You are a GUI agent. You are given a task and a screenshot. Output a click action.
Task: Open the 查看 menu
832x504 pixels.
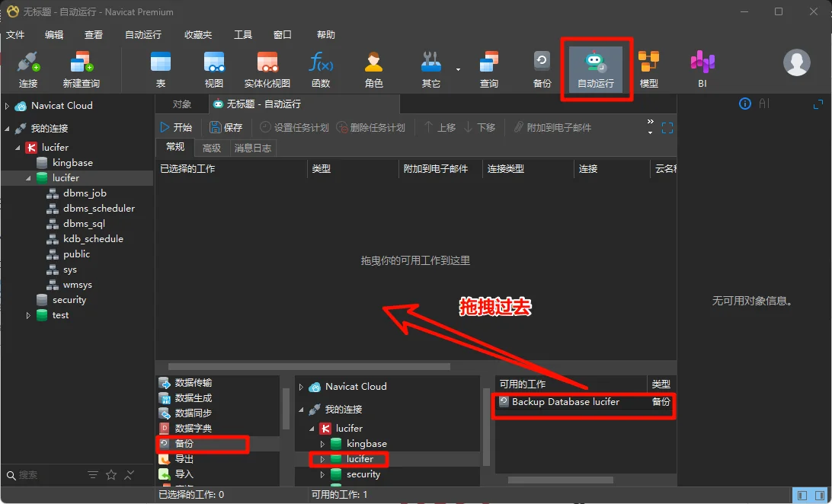click(94, 34)
